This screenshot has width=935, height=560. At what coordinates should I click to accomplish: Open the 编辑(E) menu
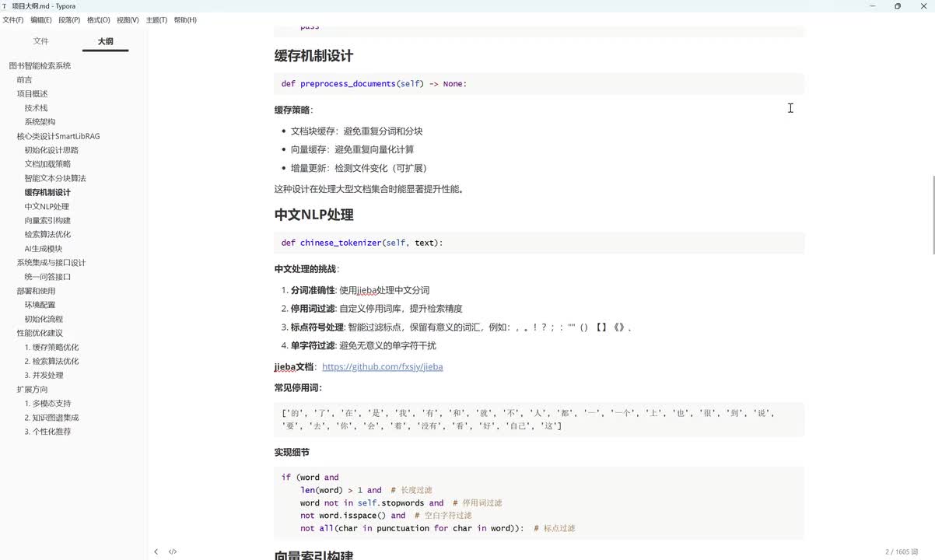(41, 20)
